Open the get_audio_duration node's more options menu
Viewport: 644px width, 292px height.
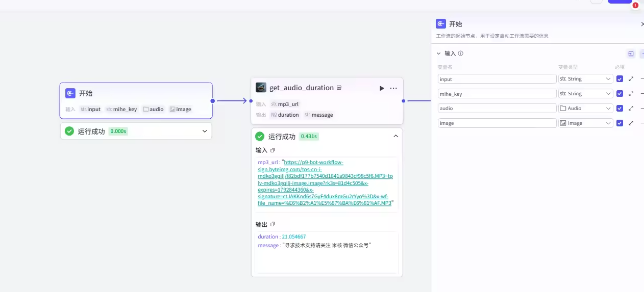[393, 88]
